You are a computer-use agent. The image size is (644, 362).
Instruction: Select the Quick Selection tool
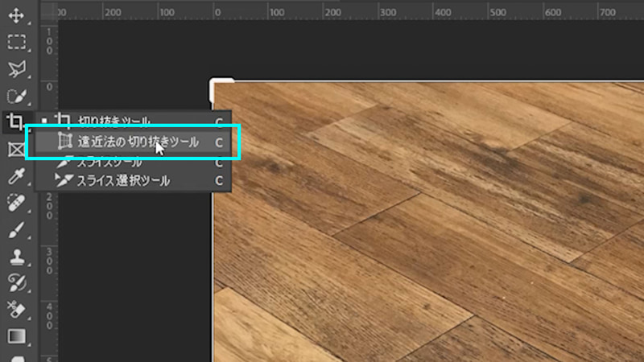click(16, 96)
